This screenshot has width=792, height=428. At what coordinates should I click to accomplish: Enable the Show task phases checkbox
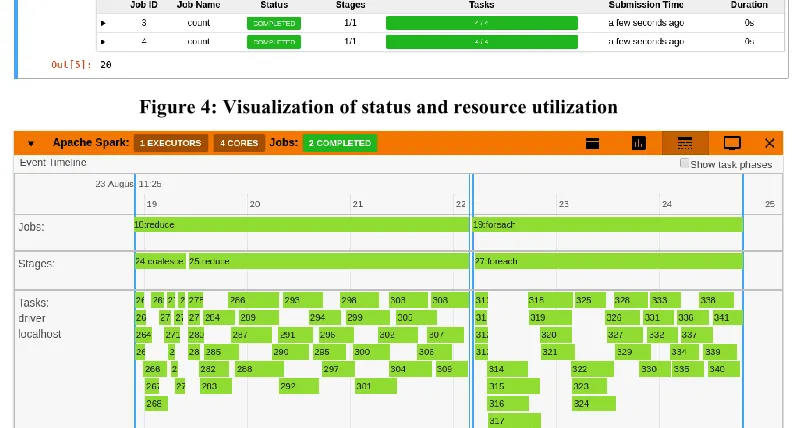tap(684, 163)
